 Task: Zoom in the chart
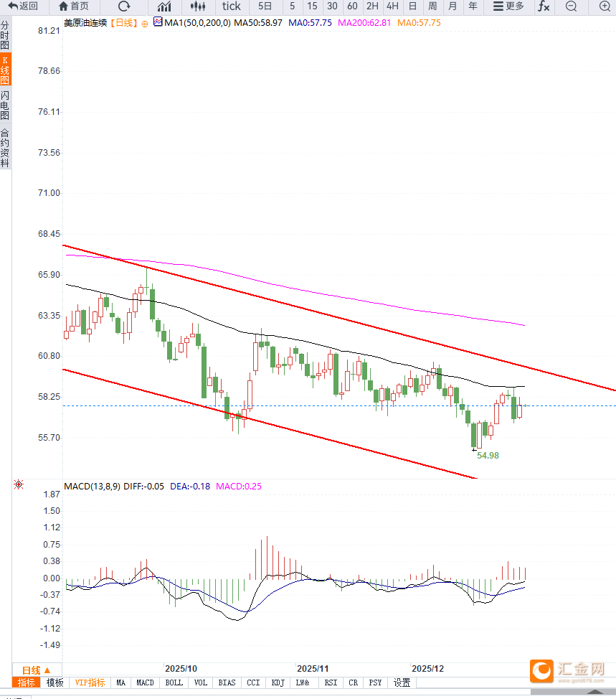(605, 6)
